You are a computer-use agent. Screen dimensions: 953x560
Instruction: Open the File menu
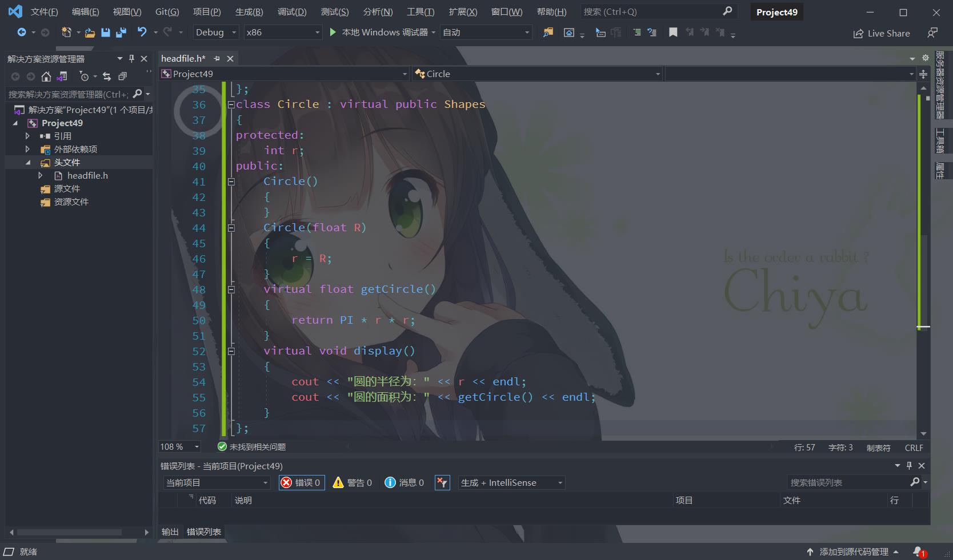point(44,12)
